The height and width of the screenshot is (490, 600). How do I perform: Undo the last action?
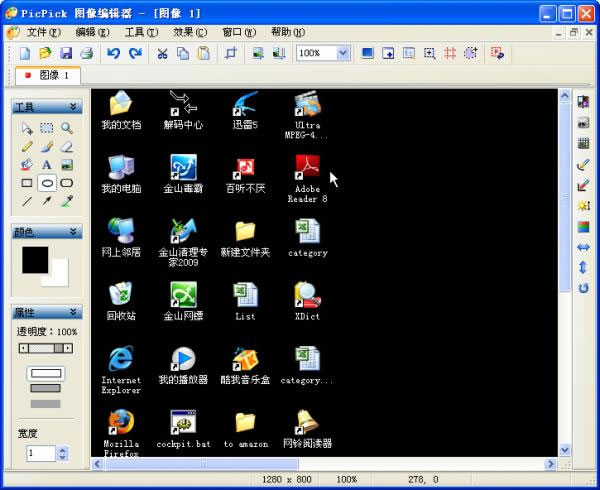tap(113, 53)
